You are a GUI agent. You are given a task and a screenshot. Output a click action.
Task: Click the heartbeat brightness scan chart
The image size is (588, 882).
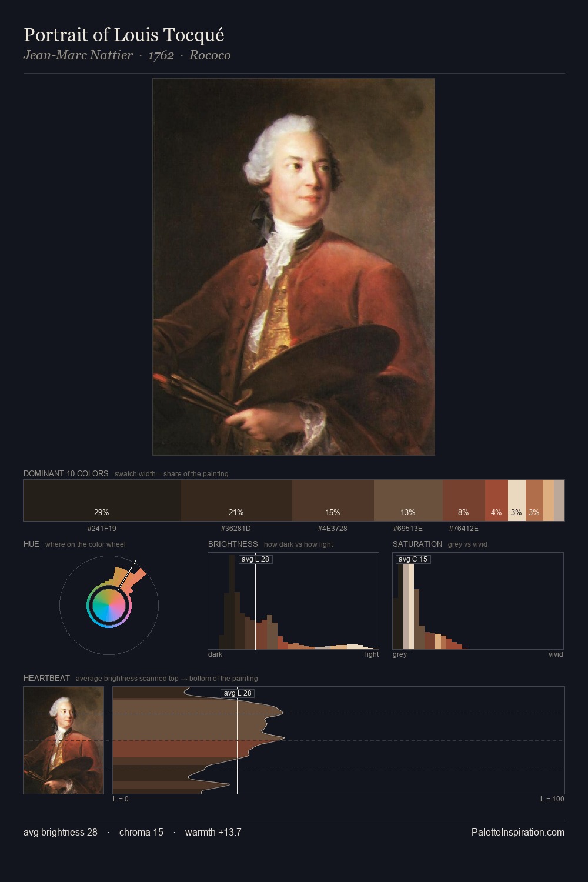tap(339, 740)
